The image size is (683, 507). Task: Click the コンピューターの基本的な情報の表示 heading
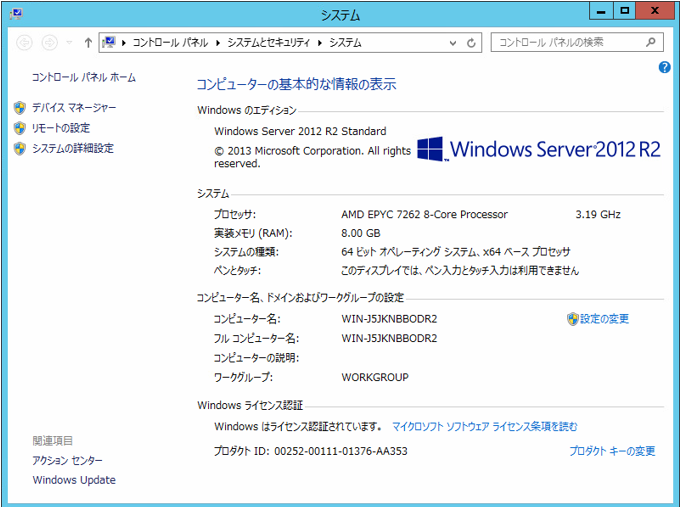296,84
